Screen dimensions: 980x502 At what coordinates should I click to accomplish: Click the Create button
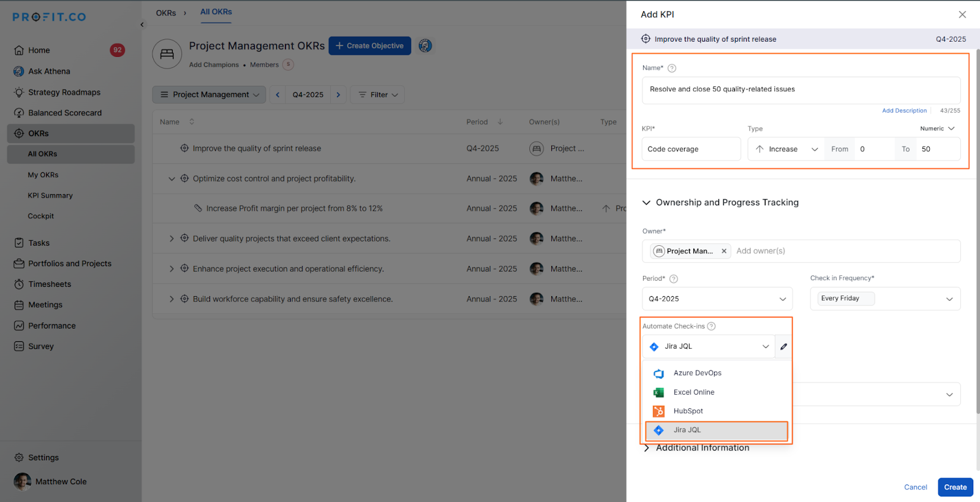click(955, 487)
